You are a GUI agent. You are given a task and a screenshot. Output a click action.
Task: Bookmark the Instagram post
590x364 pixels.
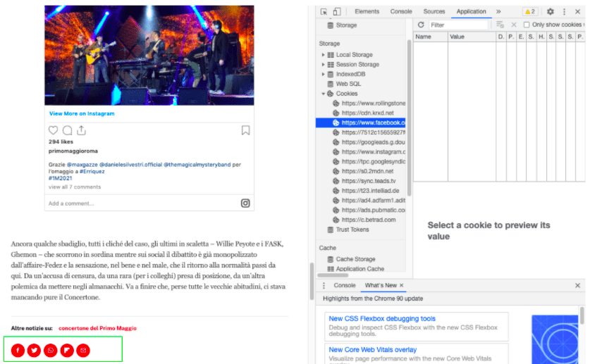pos(245,130)
